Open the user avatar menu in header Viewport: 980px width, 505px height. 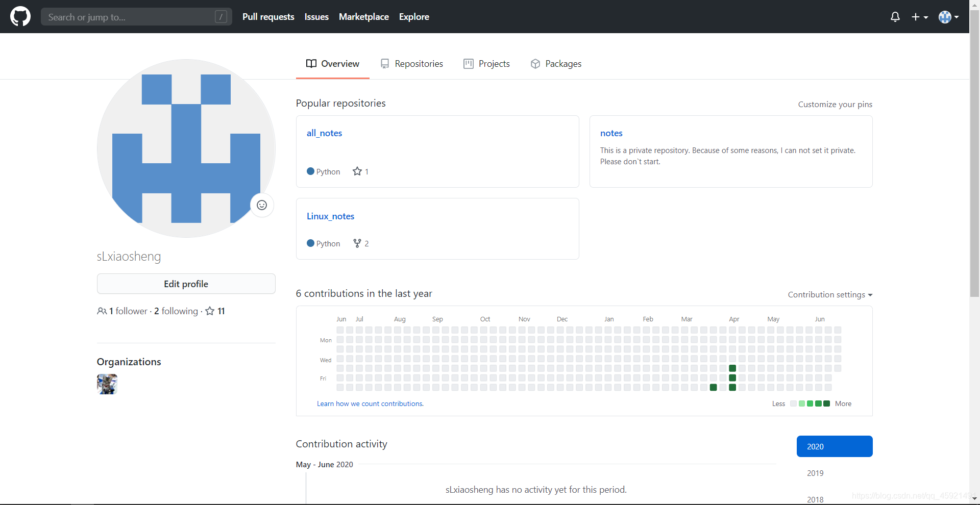point(949,17)
